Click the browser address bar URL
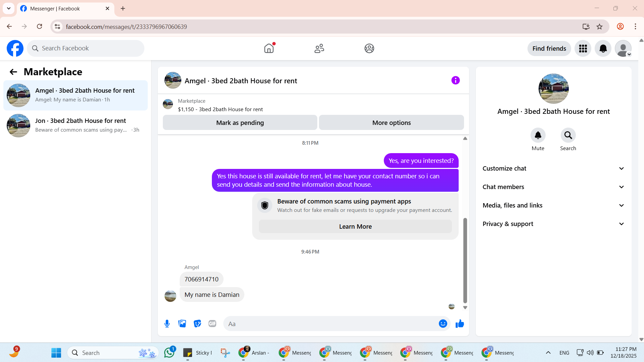Screen dimensions: 644x362 coord(126,27)
